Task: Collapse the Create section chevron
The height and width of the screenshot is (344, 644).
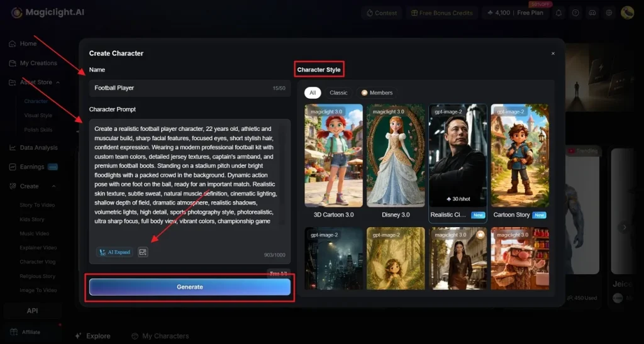Action: tap(54, 186)
